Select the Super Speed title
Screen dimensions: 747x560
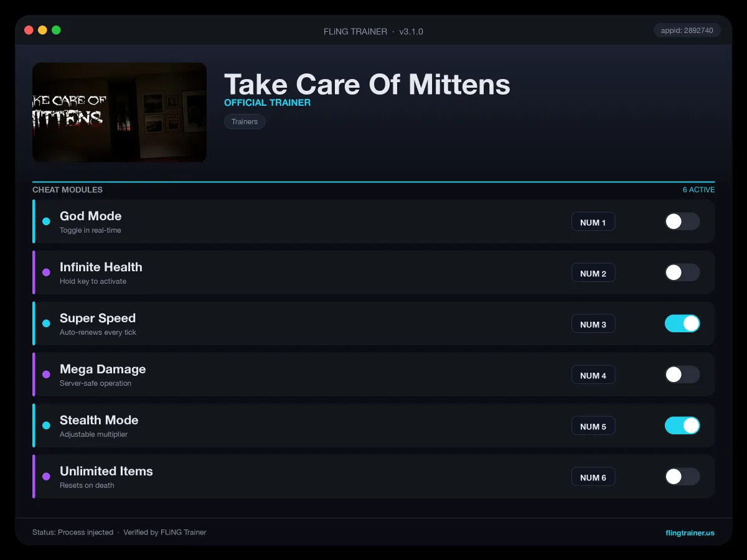[x=98, y=318]
